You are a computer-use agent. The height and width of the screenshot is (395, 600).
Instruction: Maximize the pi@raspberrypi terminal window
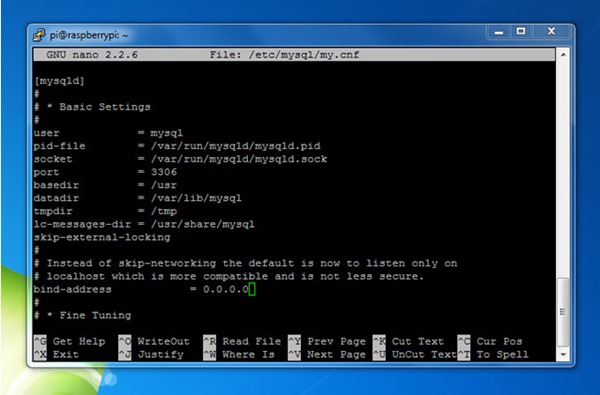coord(521,32)
